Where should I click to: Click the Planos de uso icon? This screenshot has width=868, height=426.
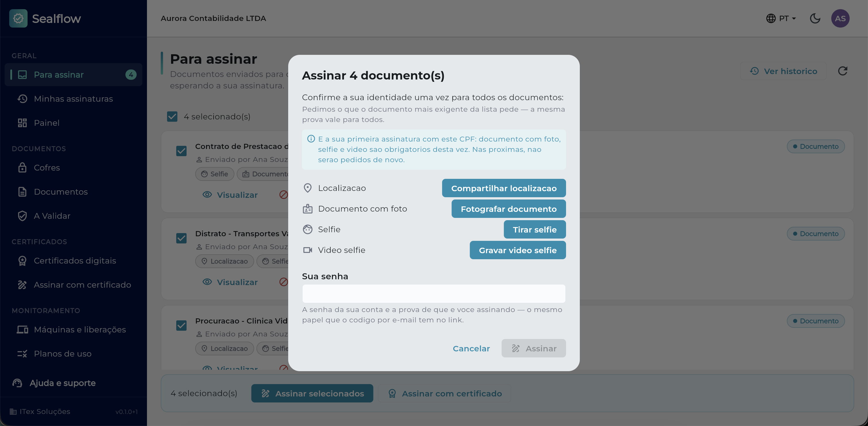(x=22, y=354)
